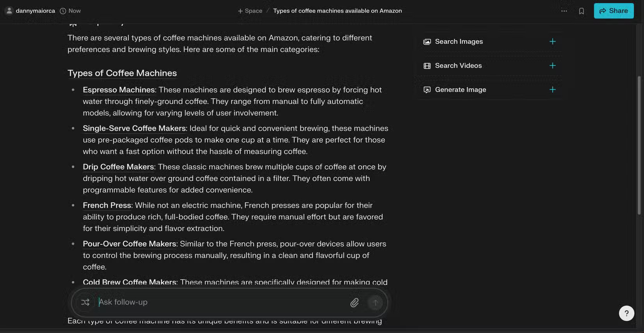This screenshot has width=644, height=333.
Task: Open help via the question mark icon
Action: [626, 313]
